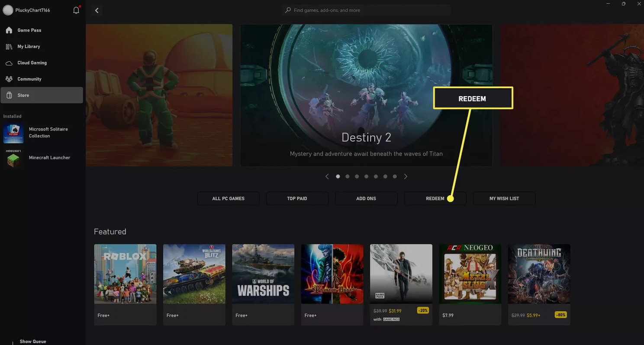Click the Game Pass home icon
The image size is (644, 345).
pos(9,30)
